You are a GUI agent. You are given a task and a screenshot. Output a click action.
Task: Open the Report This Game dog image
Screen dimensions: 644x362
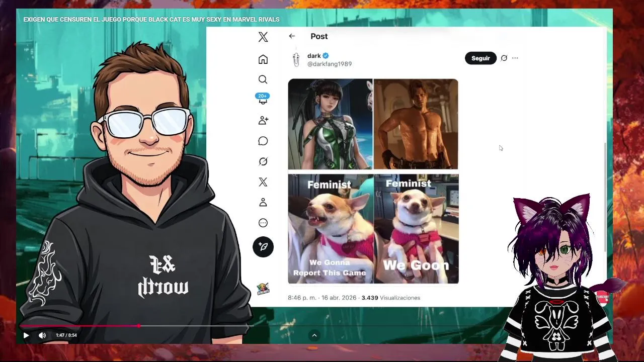[x=330, y=229]
